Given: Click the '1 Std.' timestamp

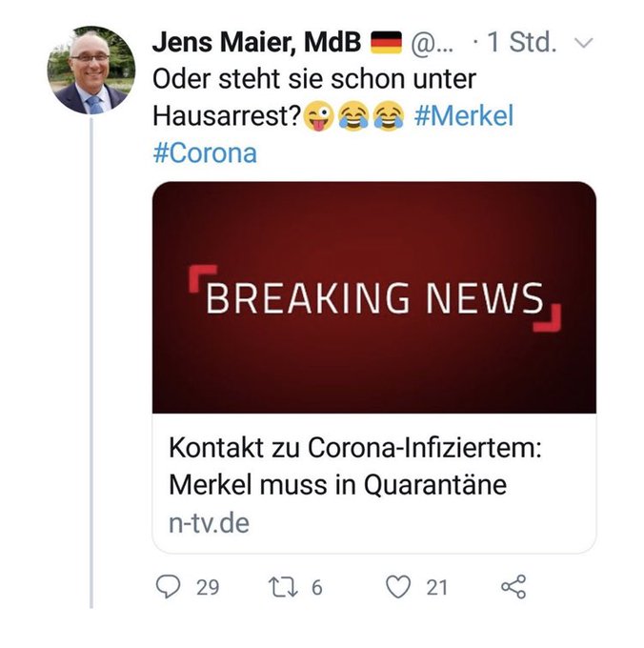Looking at the screenshot, I should (522, 42).
